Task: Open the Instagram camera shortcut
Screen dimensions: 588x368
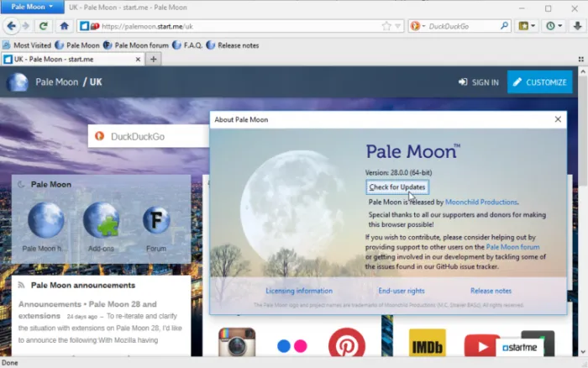Action: pos(237,342)
